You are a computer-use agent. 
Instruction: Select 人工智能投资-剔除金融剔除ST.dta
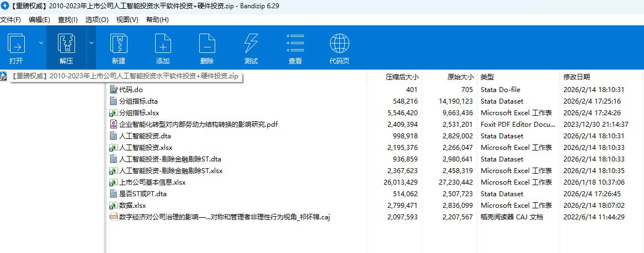pos(170,159)
